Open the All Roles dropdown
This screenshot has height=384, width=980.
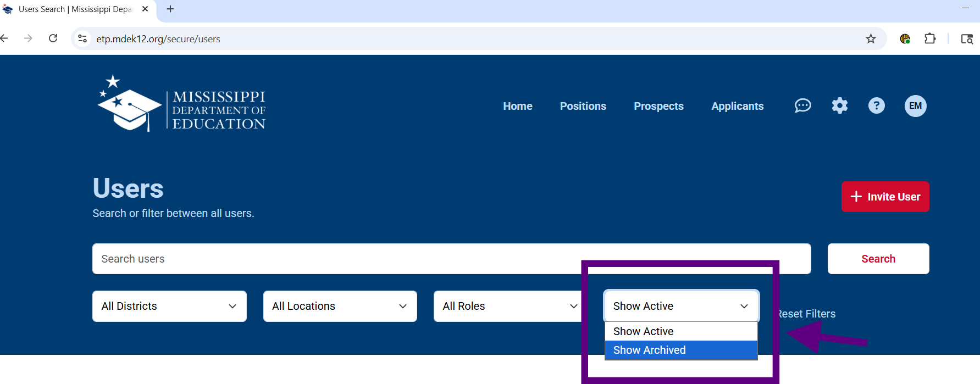click(x=509, y=306)
